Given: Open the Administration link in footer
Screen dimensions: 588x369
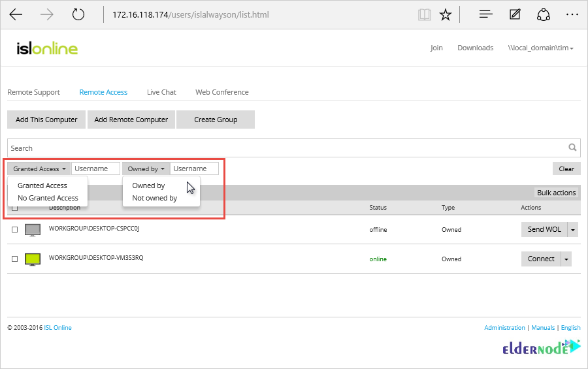Looking at the screenshot, I should coord(504,328).
